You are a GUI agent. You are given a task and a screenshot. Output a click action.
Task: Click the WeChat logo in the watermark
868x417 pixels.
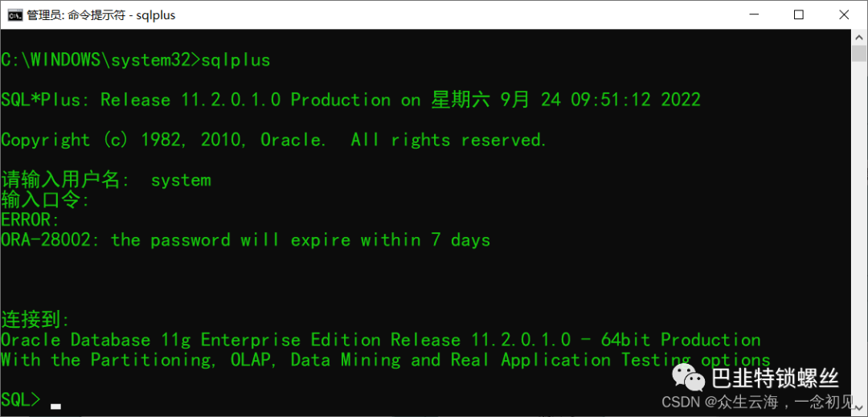point(688,376)
